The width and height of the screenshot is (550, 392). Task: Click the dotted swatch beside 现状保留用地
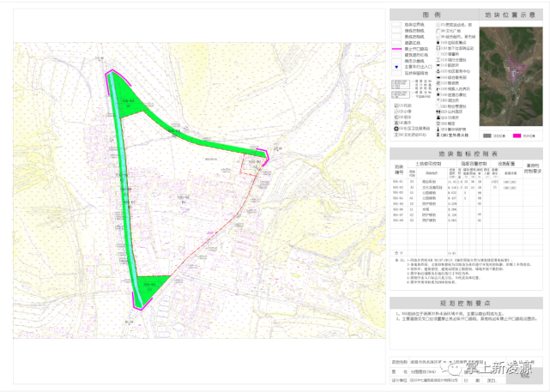(x=396, y=73)
